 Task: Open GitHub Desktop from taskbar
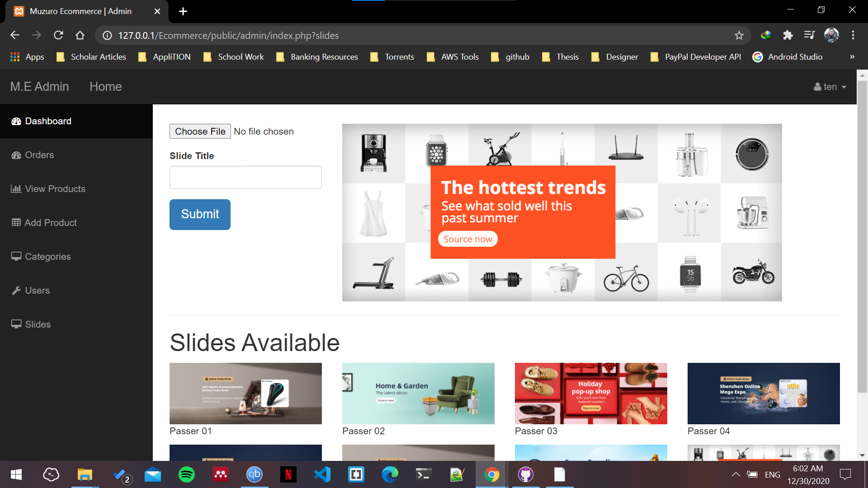[x=525, y=474]
